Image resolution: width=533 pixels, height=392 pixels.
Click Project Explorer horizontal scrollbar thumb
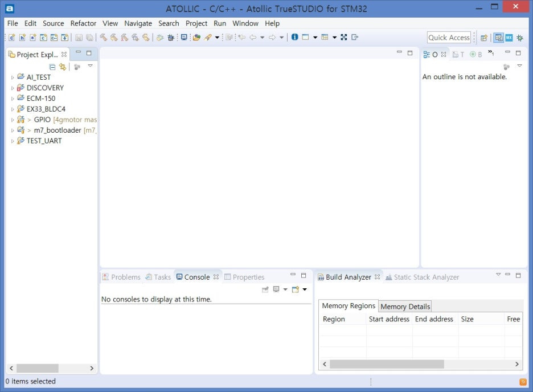click(x=38, y=368)
